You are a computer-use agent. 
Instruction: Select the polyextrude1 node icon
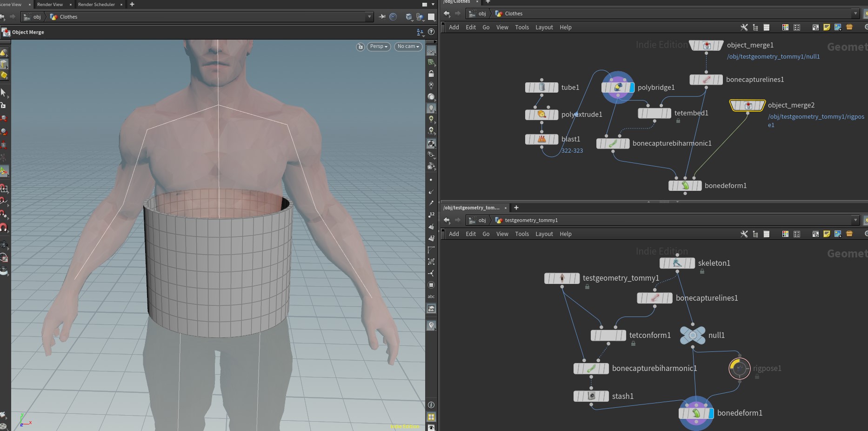tap(541, 114)
